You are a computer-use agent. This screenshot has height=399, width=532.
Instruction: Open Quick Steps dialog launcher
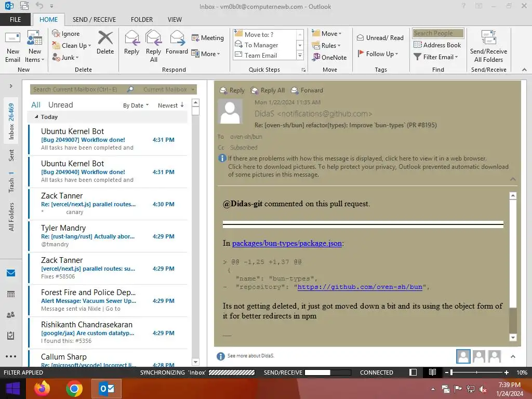(x=303, y=70)
